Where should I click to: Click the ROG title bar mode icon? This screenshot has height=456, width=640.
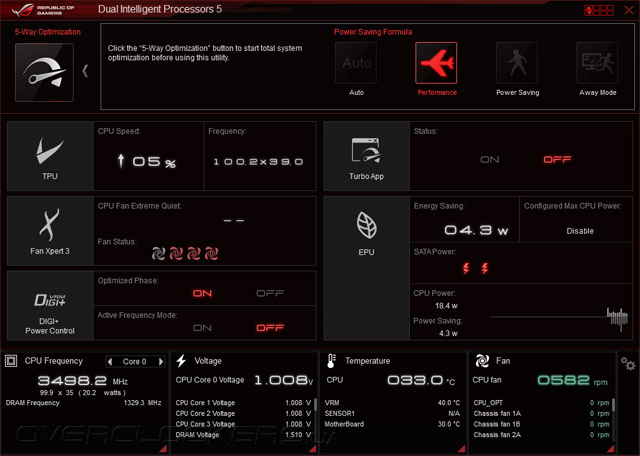(x=599, y=10)
